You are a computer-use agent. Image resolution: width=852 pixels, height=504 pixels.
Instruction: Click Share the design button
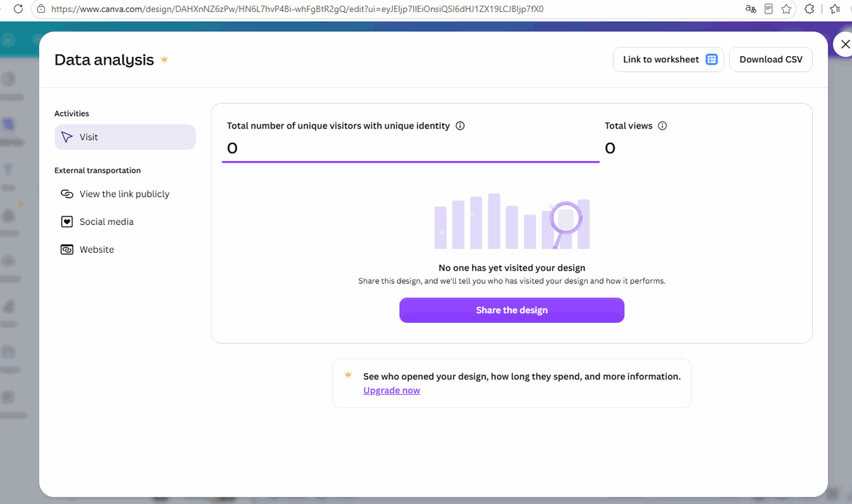(512, 310)
